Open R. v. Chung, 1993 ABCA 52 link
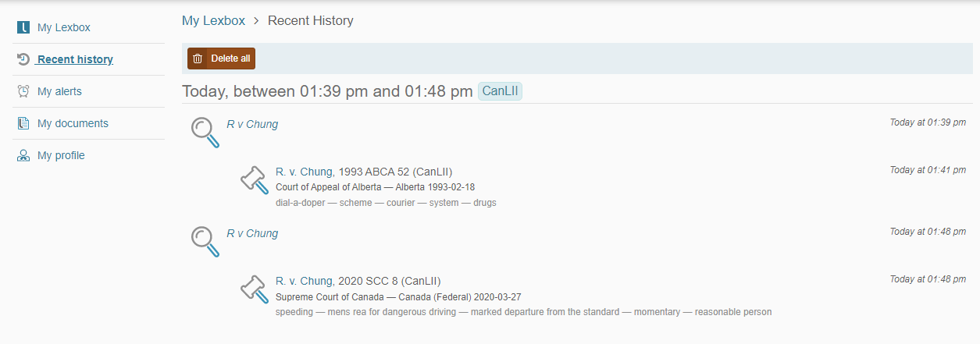980x344 pixels. click(x=364, y=172)
